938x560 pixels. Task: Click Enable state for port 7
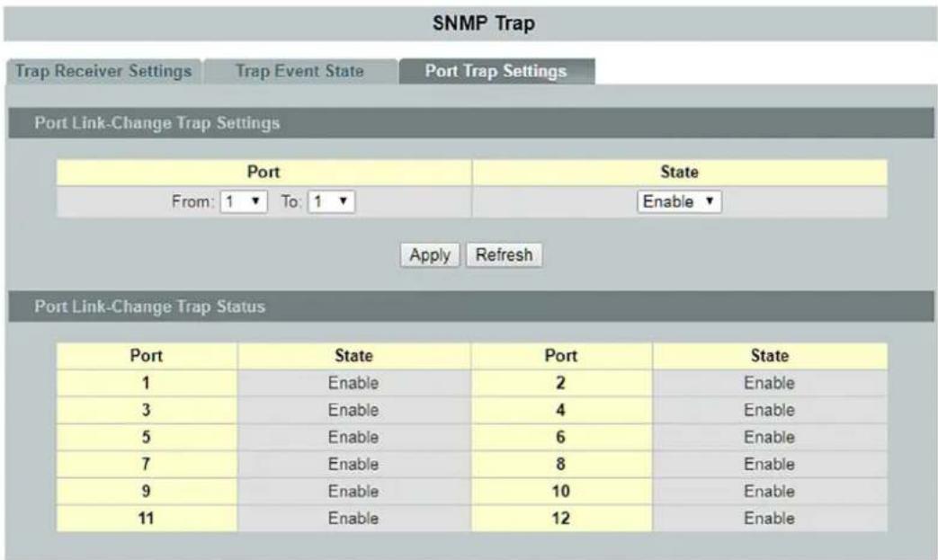(353, 464)
